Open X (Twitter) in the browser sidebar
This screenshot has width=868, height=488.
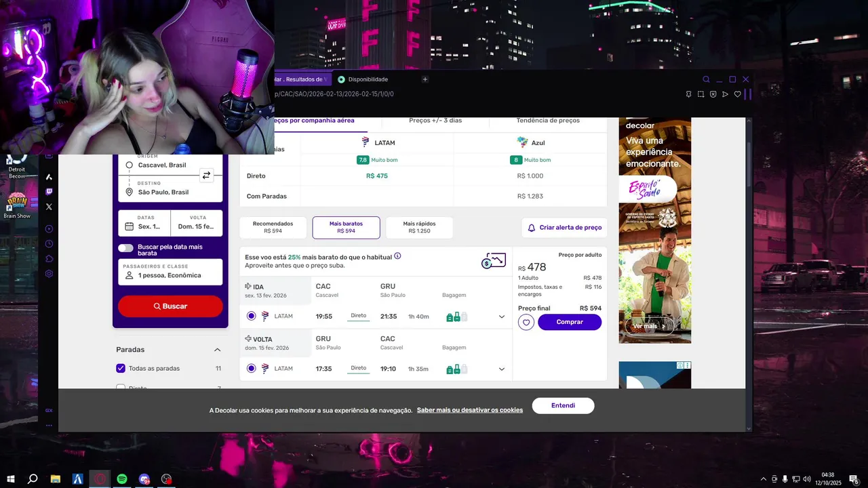click(49, 207)
